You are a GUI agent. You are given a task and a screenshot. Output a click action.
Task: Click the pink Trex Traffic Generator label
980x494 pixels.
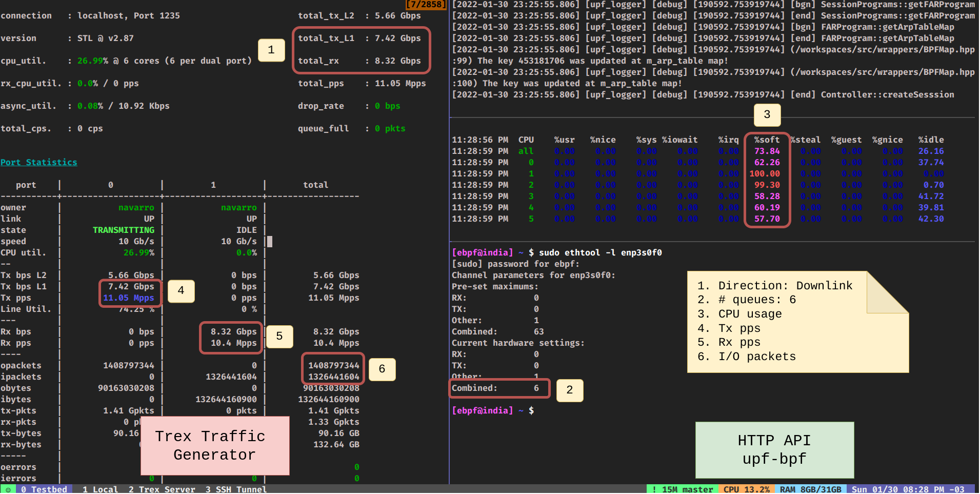215,445
